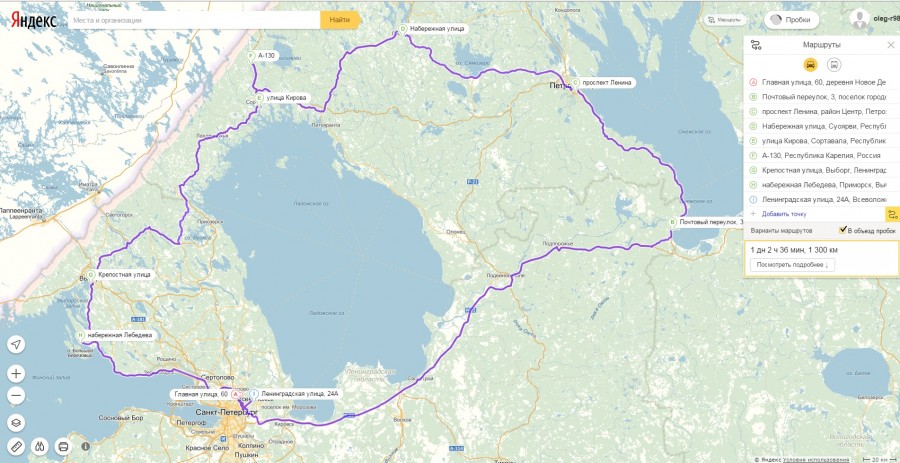Click the my location arrow icon

point(16,345)
